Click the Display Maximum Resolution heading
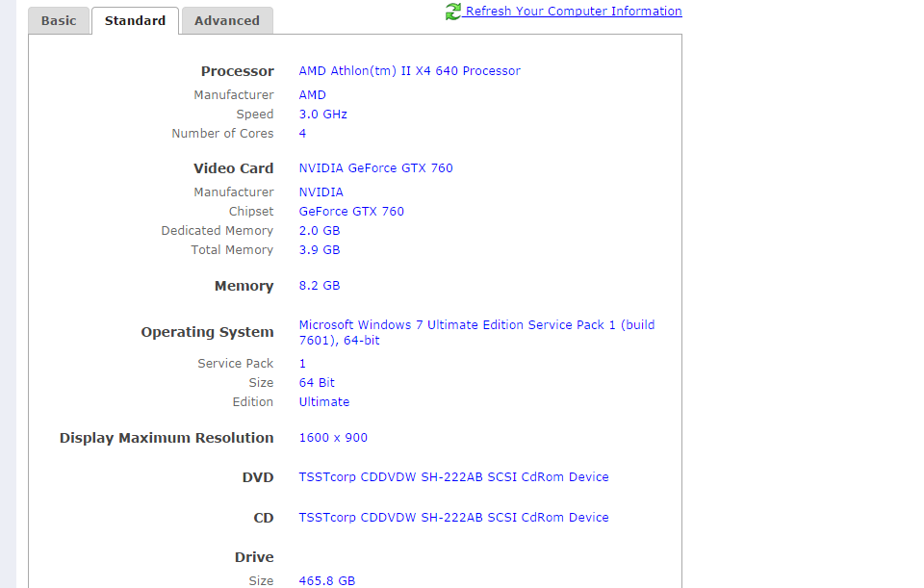The height and width of the screenshot is (588, 924). click(167, 438)
